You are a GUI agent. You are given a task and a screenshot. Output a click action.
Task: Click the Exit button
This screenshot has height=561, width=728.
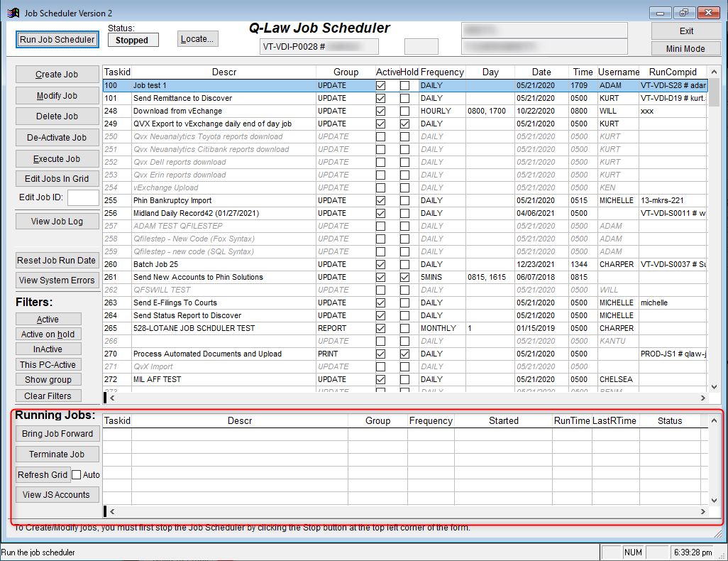coord(685,31)
